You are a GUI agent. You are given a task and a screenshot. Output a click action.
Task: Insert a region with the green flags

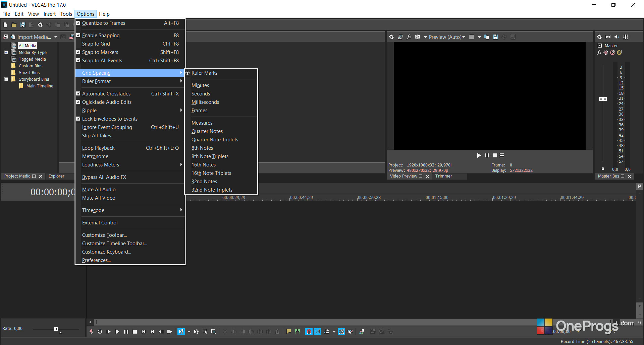[x=298, y=332]
